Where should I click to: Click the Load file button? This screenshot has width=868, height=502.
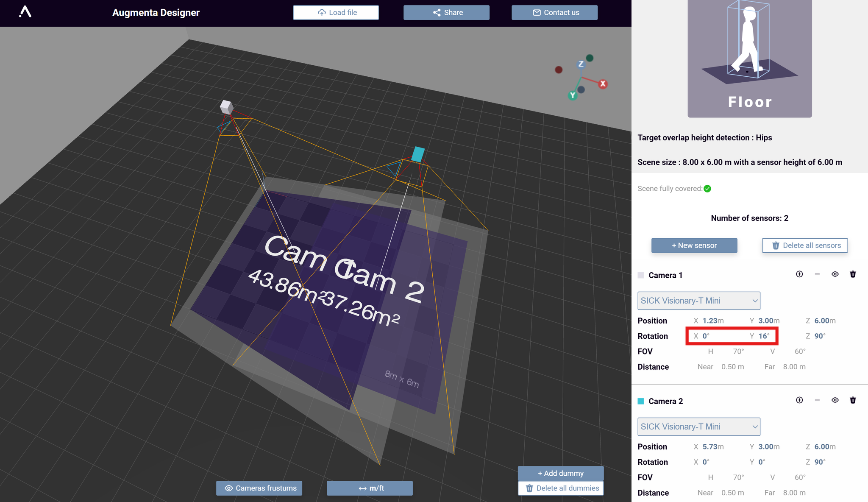tap(336, 13)
